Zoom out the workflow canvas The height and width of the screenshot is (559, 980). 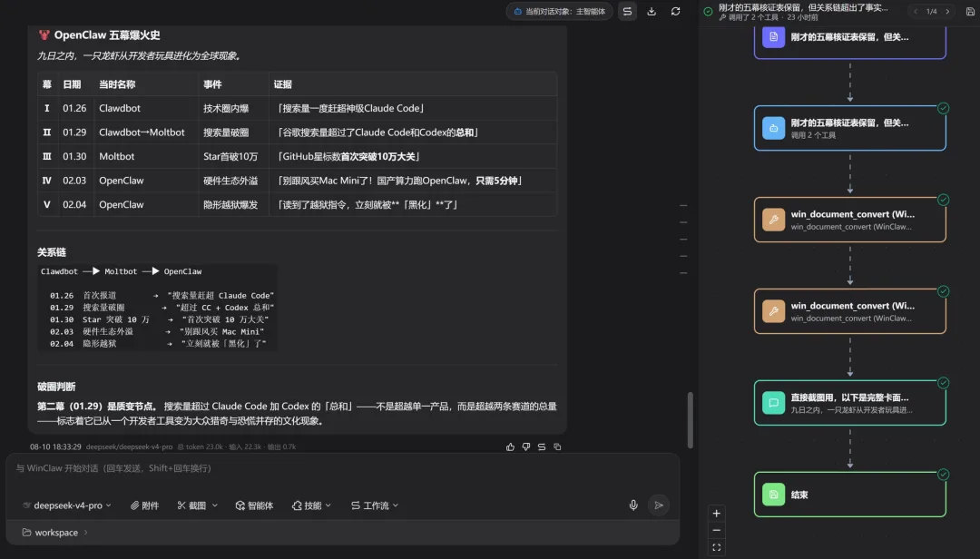pyautogui.click(x=716, y=530)
